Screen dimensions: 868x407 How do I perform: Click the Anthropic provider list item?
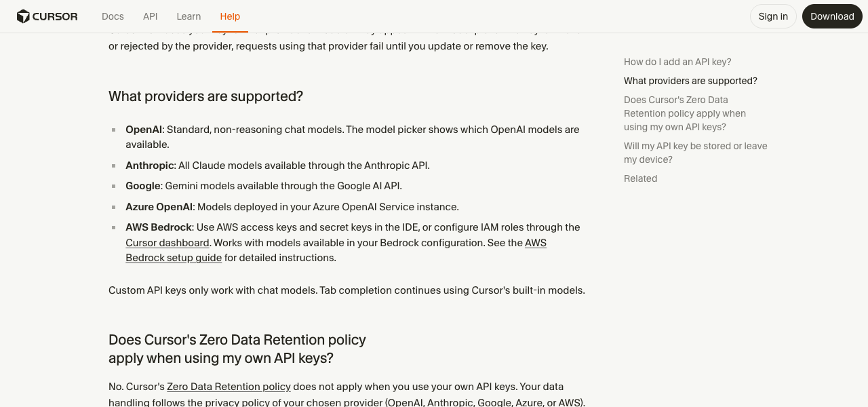(277, 166)
